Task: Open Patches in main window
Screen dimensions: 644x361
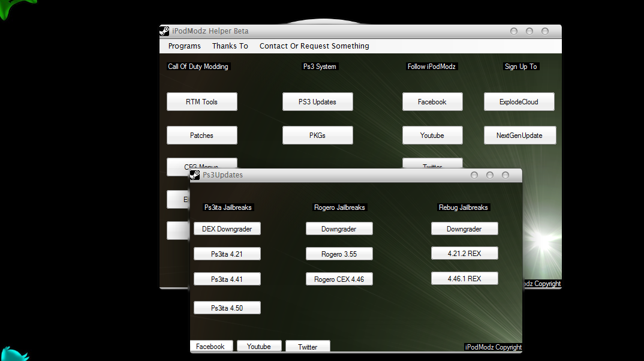Action: click(x=201, y=135)
